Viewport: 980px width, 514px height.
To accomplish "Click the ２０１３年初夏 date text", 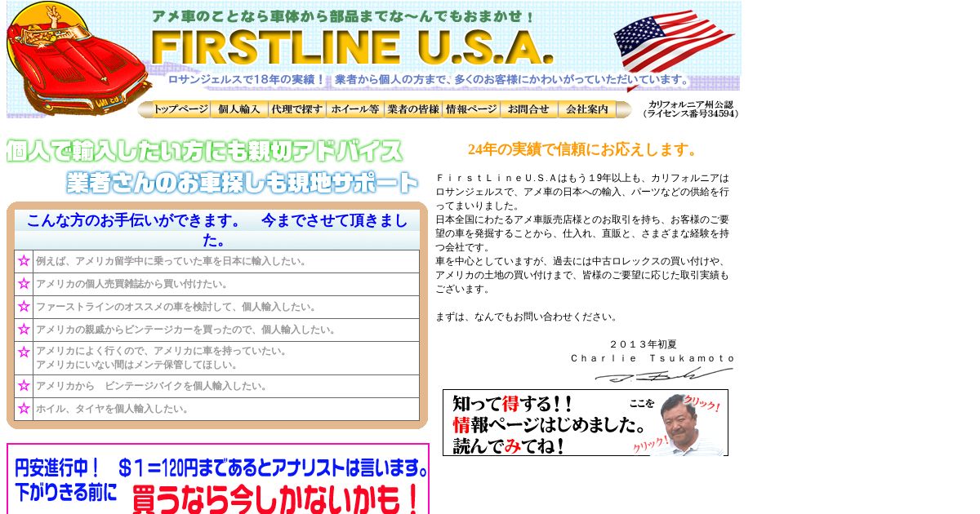I will [x=643, y=344].
